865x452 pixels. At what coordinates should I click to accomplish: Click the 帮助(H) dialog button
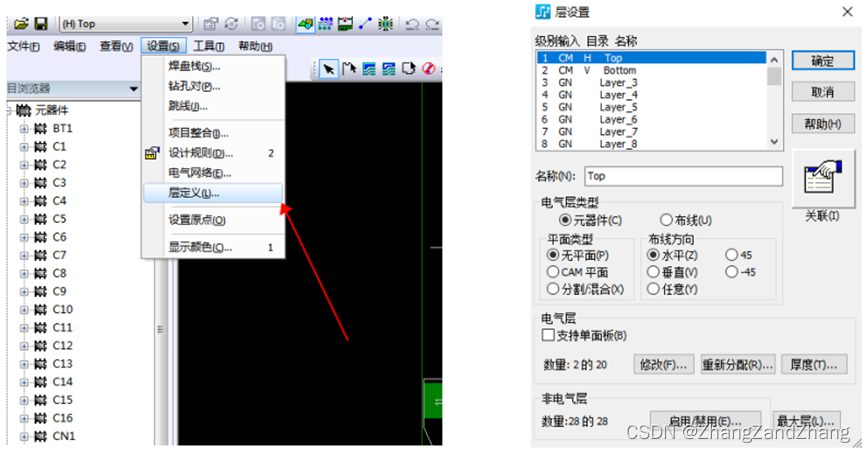click(823, 124)
